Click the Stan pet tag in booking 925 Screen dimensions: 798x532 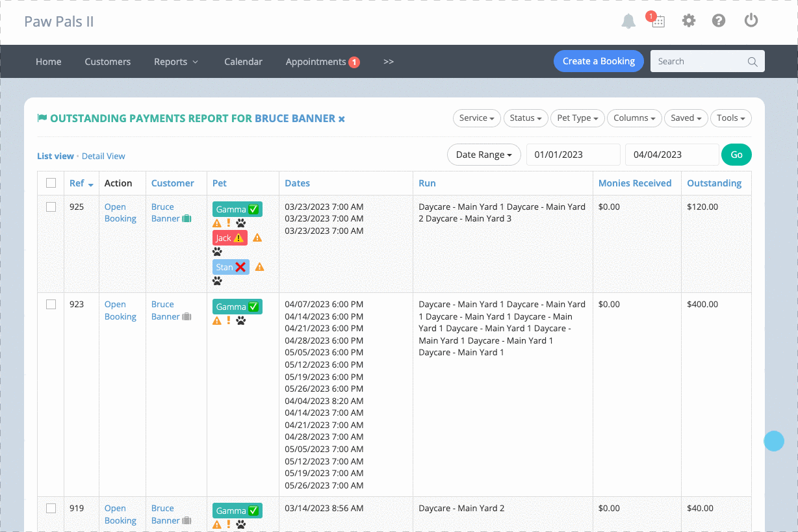tap(231, 267)
